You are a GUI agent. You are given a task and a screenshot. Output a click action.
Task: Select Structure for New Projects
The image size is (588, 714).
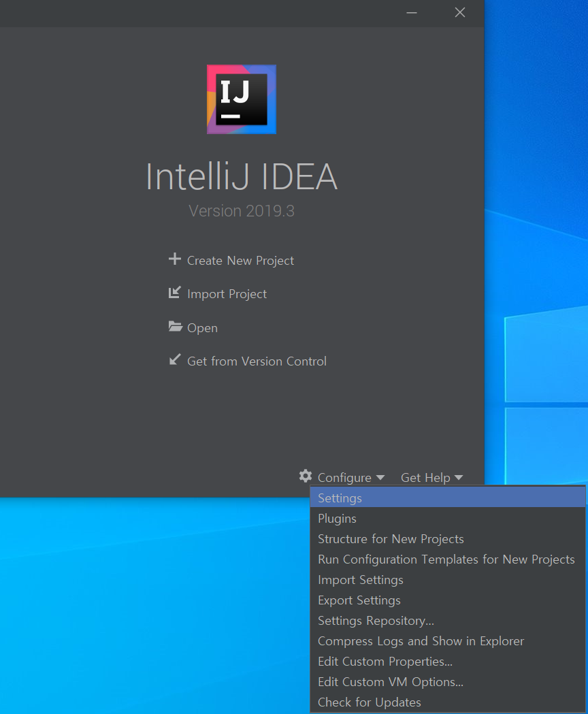(x=448, y=538)
